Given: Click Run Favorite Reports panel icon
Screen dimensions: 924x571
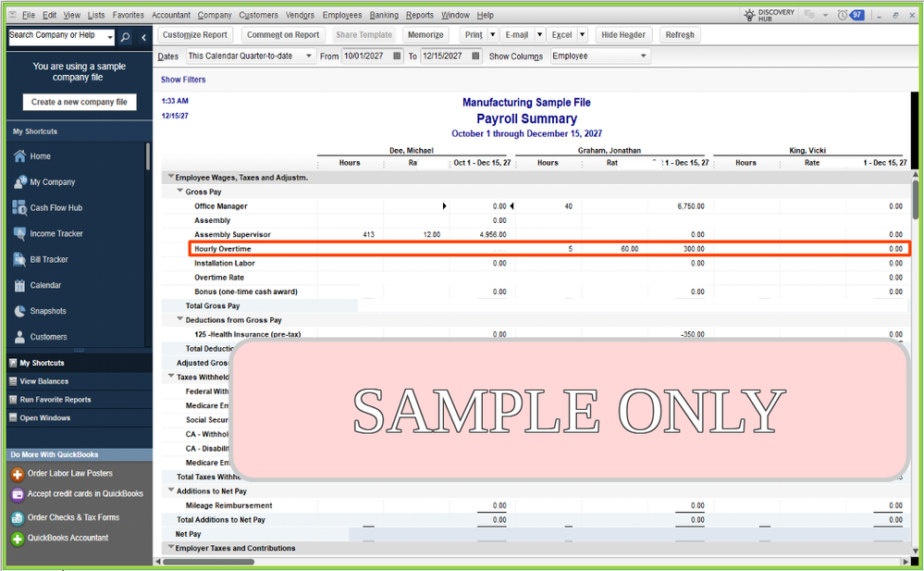Looking at the screenshot, I should 13,400.
